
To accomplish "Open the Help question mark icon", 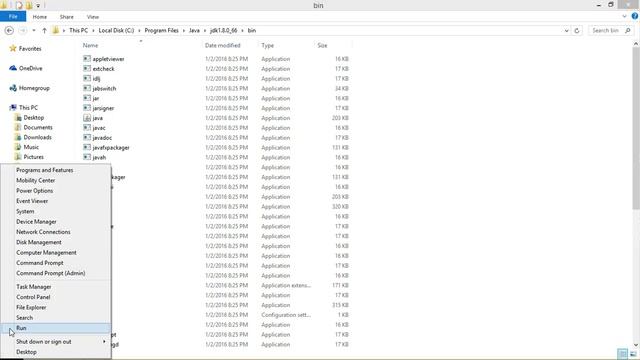I will [x=635, y=16].
